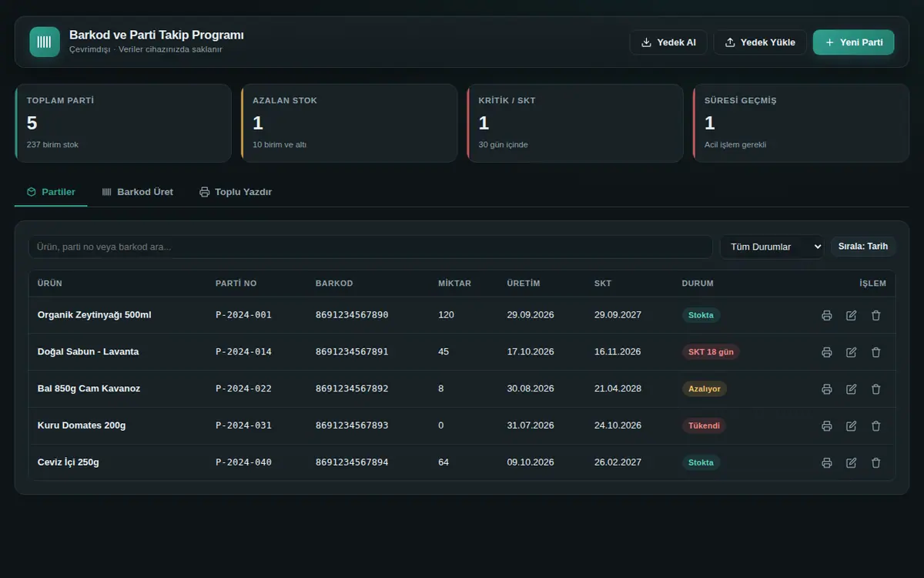The width and height of the screenshot is (924, 578).
Task: Edit the Bal 850g Cam Kavanoz batch
Action: tap(851, 389)
